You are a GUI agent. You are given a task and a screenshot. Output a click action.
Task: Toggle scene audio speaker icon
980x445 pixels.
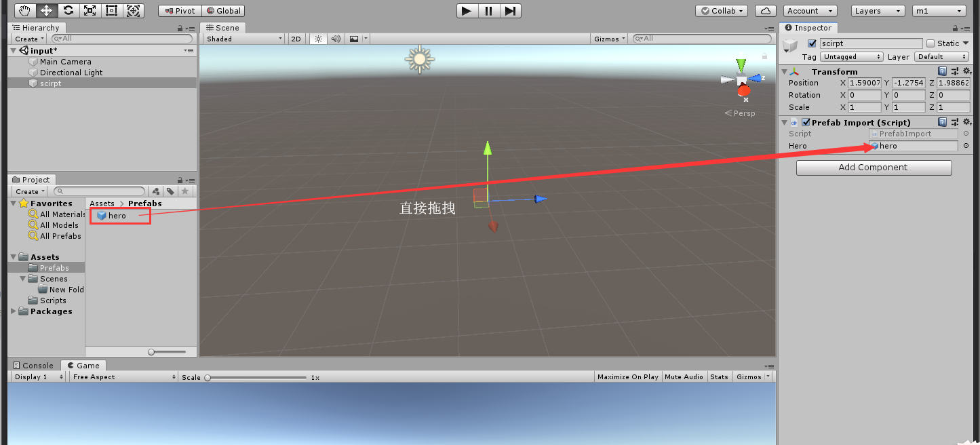336,39
